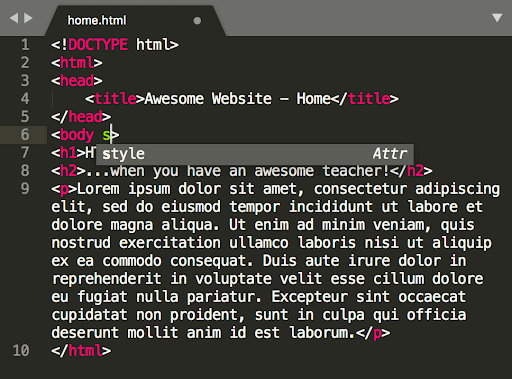Screen dimensions: 512x379
Task: Click line number 1 in the gutter
Action: (x=25, y=45)
